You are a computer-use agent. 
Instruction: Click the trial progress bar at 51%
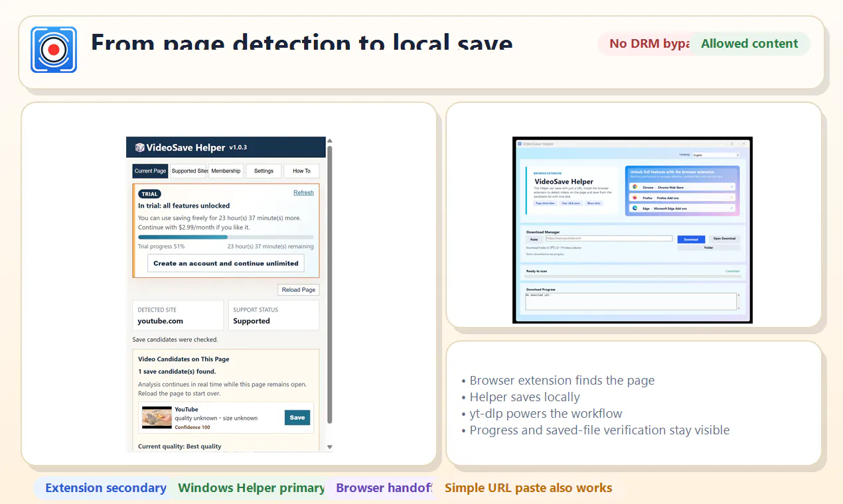tap(226, 237)
